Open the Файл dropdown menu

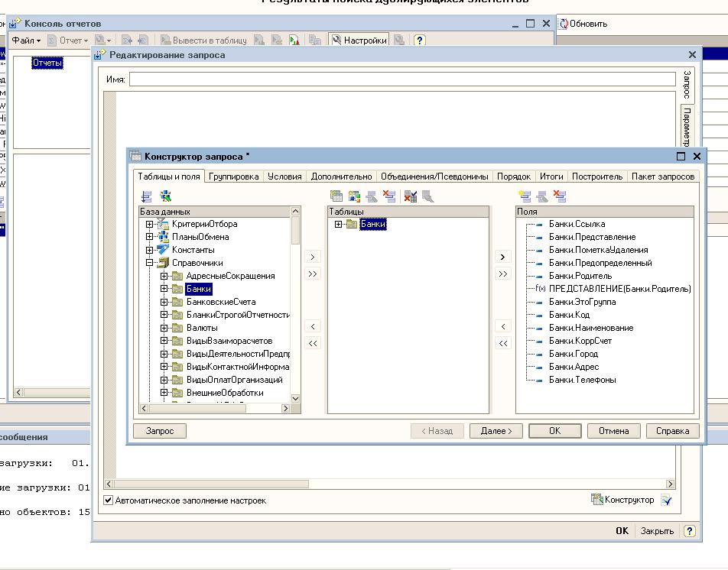pyautogui.click(x=26, y=40)
